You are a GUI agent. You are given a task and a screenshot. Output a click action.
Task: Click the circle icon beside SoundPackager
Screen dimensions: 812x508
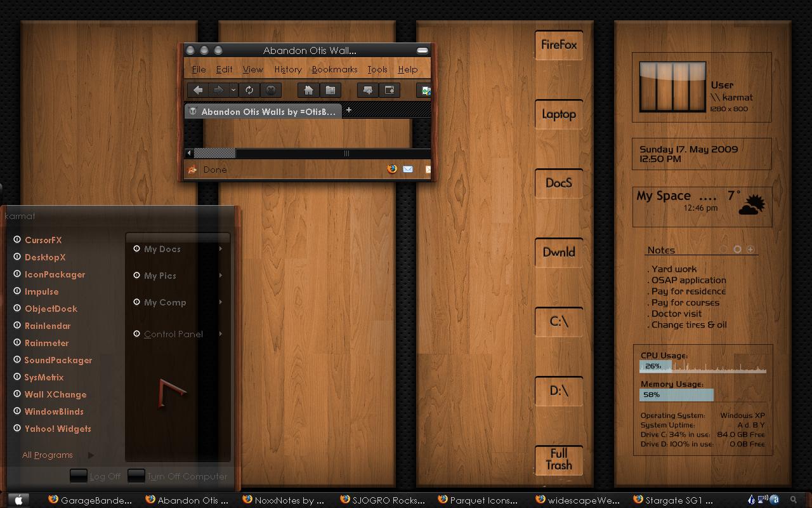[17, 359]
